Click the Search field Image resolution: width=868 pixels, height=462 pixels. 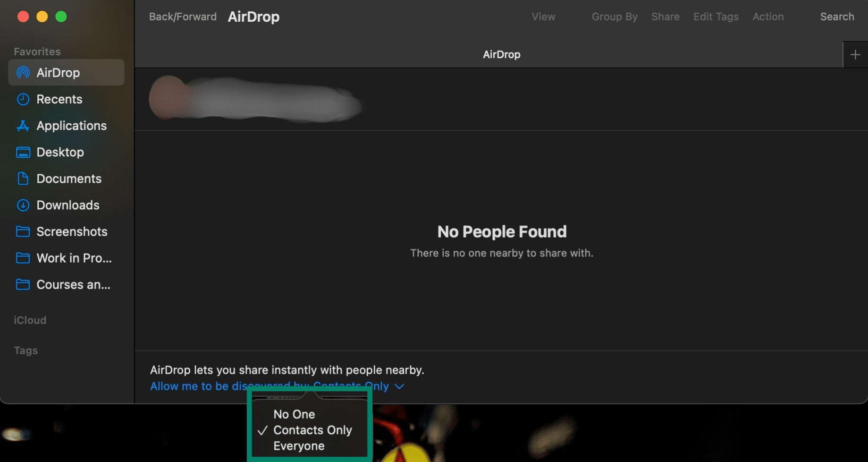click(837, 17)
